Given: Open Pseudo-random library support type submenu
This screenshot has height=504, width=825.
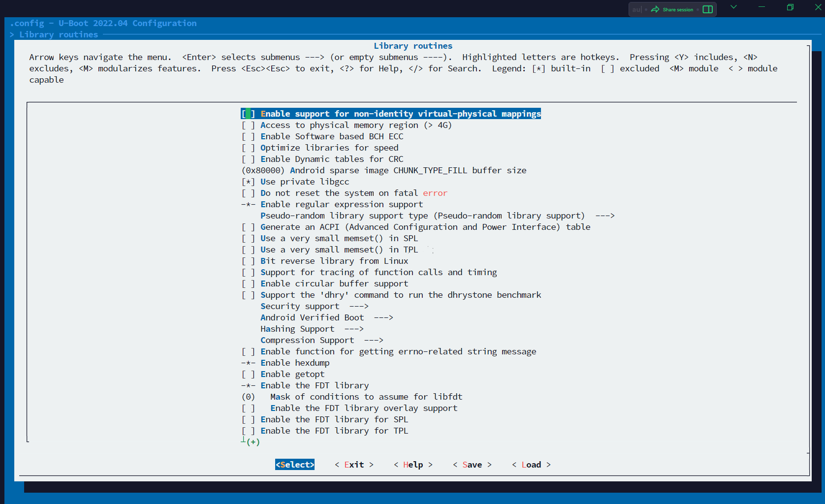Looking at the screenshot, I should pos(438,216).
